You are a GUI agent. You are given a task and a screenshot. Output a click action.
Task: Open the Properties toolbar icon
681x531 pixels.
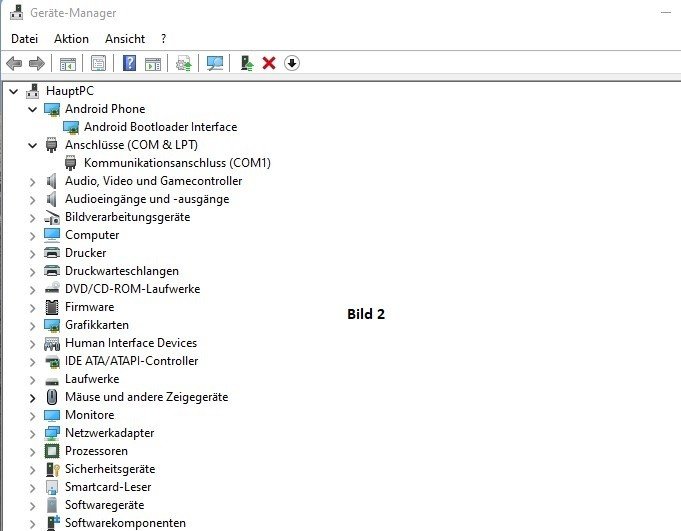pyautogui.click(x=99, y=63)
